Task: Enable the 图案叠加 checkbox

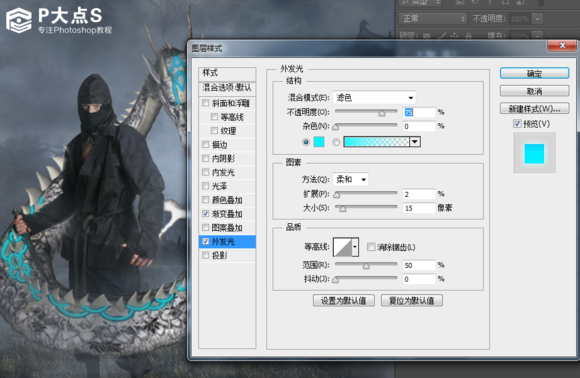Action: [206, 227]
